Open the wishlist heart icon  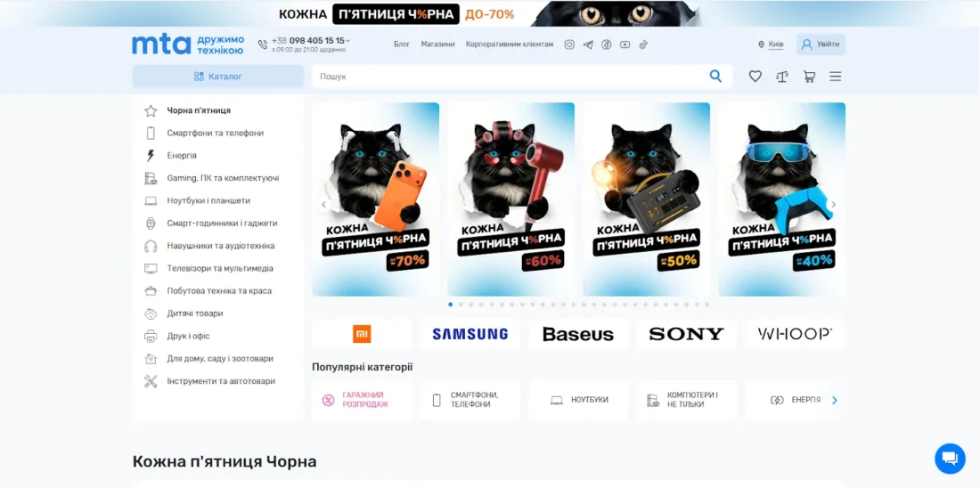point(755,77)
